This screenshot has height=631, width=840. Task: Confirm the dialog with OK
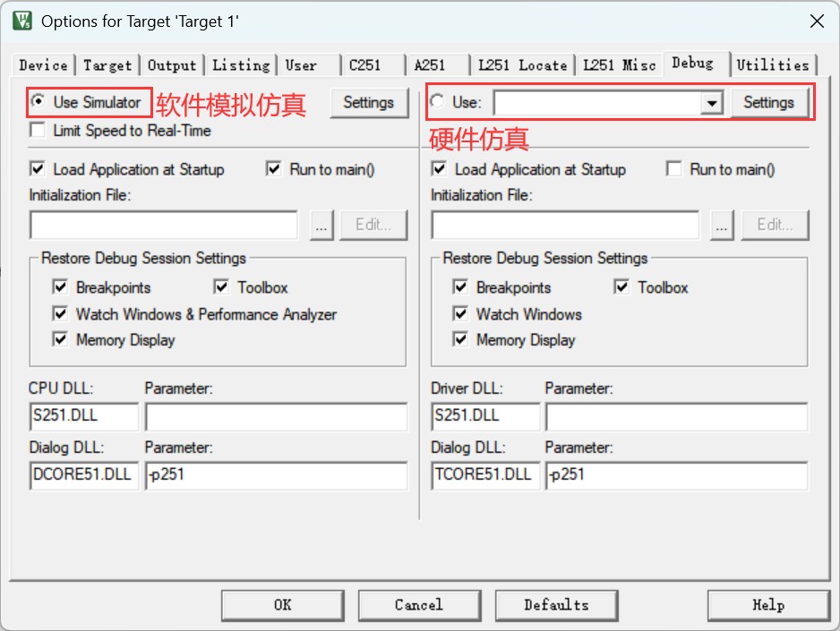(x=283, y=605)
